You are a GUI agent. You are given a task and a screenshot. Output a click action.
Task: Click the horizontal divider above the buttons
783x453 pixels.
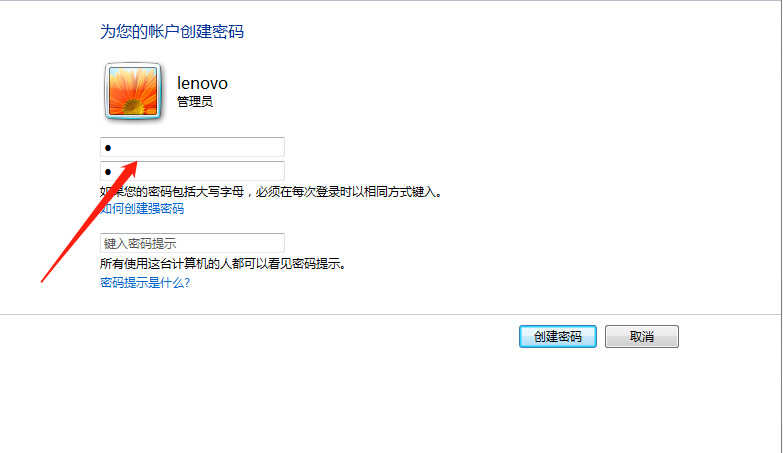point(391,315)
